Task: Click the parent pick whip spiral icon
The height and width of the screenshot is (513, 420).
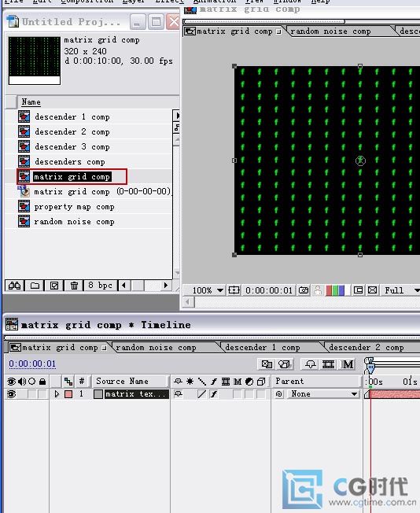Action: pyautogui.click(x=278, y=394)
